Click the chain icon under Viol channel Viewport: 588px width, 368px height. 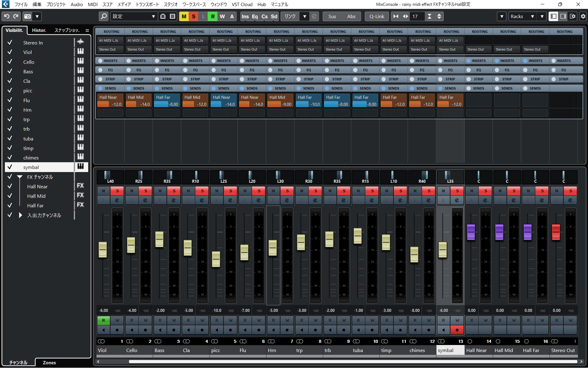[x=101, y=341]
